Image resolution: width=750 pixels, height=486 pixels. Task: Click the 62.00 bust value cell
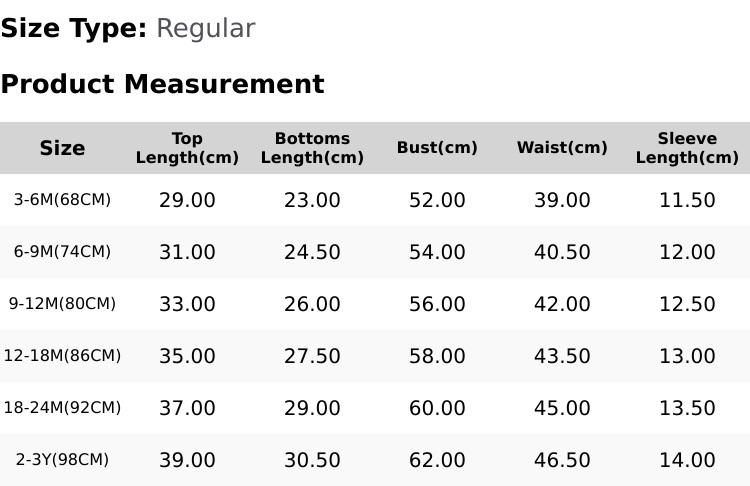click(437, 461)
